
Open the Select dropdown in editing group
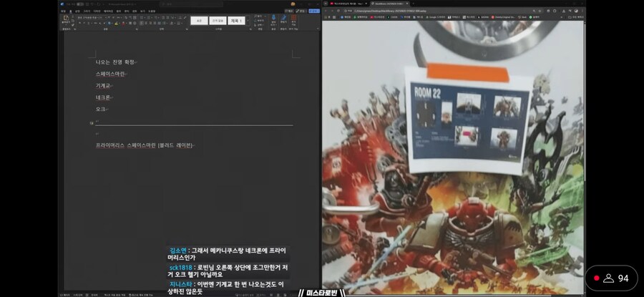258,24
